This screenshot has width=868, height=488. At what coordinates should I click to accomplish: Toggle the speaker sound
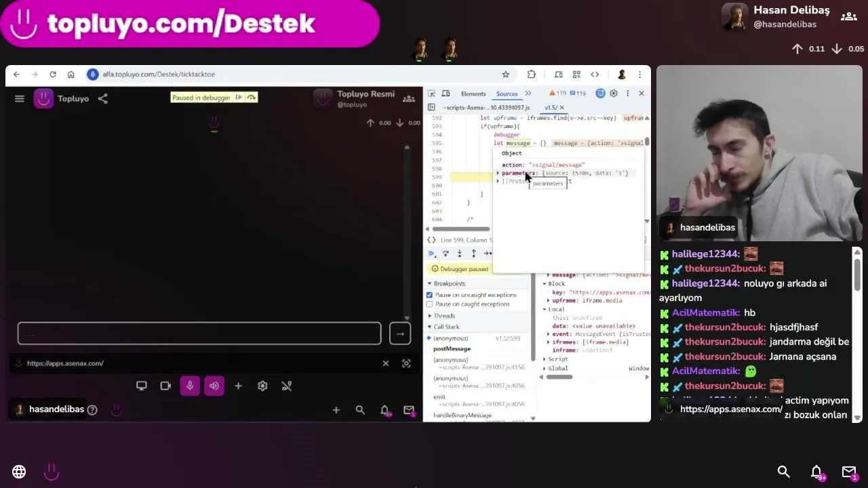pyautogui.click(x=214, y=386)
